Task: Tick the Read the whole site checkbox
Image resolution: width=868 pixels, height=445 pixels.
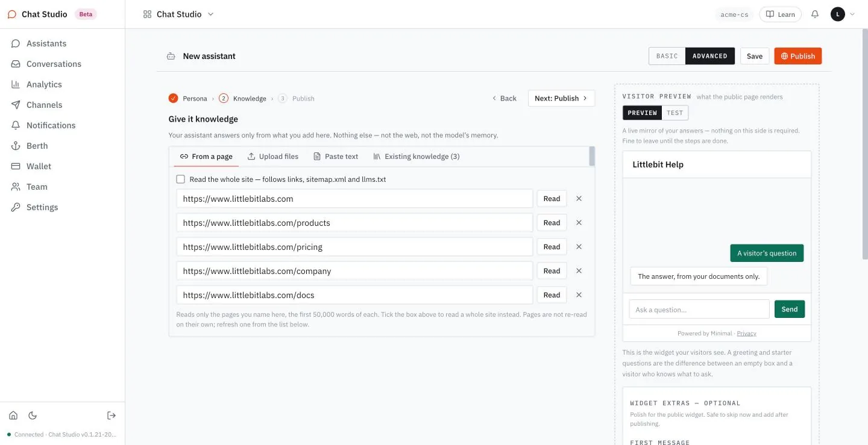Action: click(180, 179)
